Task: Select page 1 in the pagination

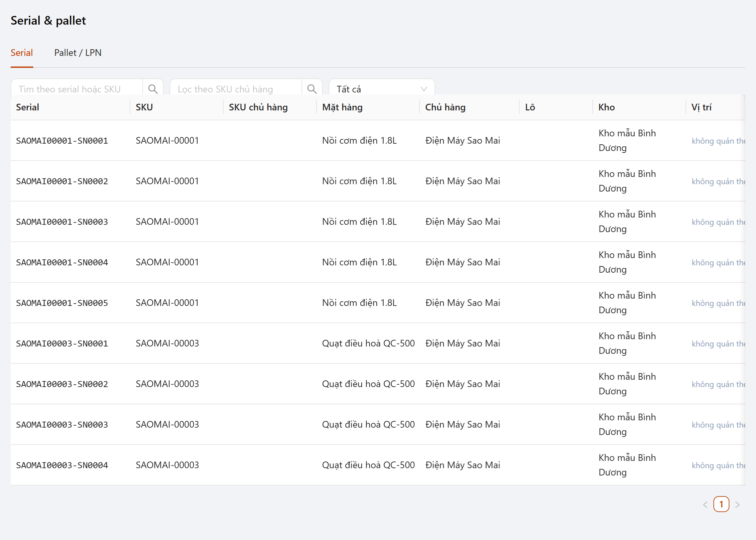Action: [x=721, y=504]
